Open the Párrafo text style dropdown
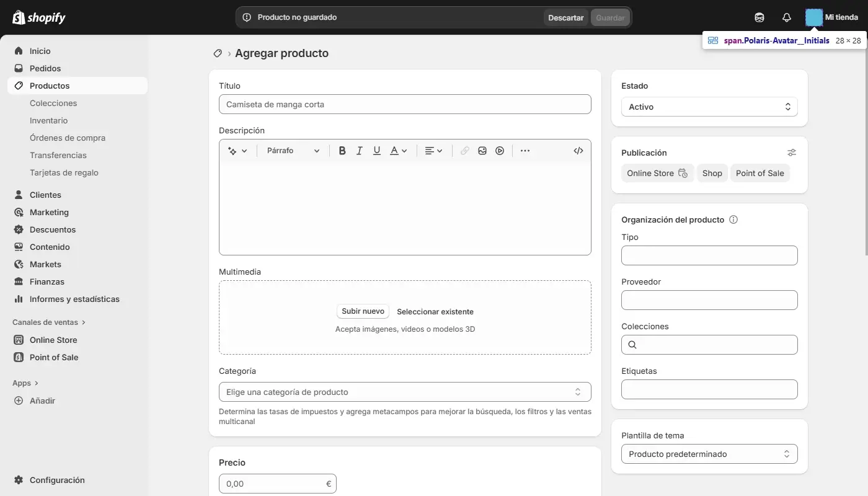The width and height of the screenshot is (868, 496). 293,150
